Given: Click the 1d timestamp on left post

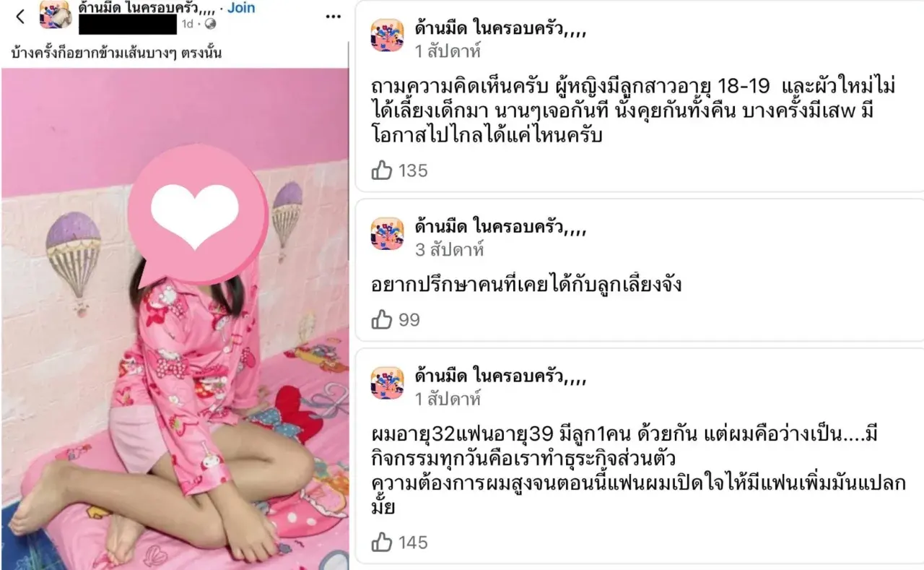Looking at the screenshot, I should 187,24.
